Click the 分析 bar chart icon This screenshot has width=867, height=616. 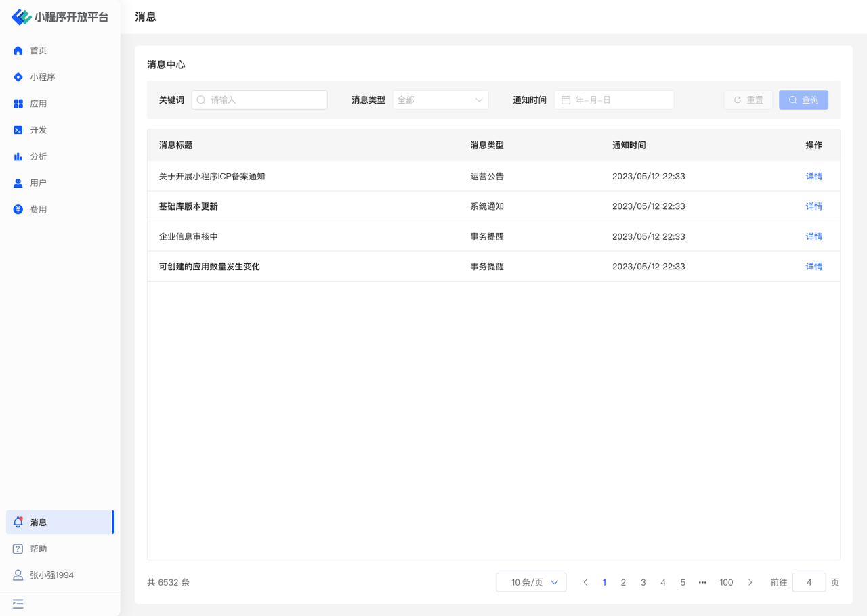click(x=18, y=156)
